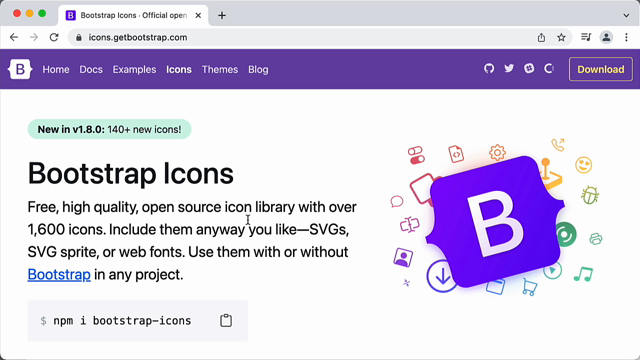The width and height of the screenshot is (640, 360).
Task: Click the Open Collective icon
Action: pos(549,69)
